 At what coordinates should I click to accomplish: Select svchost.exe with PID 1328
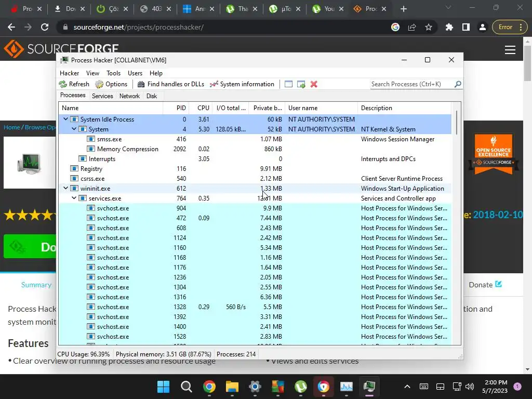(x=255, y=307)
